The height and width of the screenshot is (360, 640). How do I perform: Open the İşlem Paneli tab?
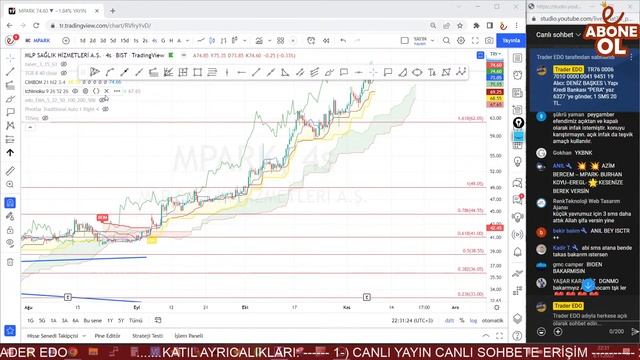[189, 336]
